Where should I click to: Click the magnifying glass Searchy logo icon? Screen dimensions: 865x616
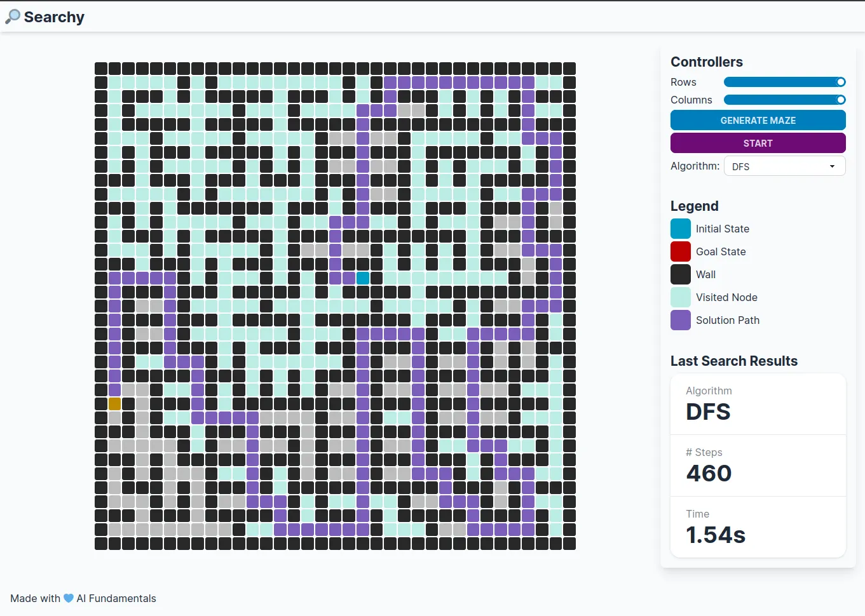tap(12, 17)
